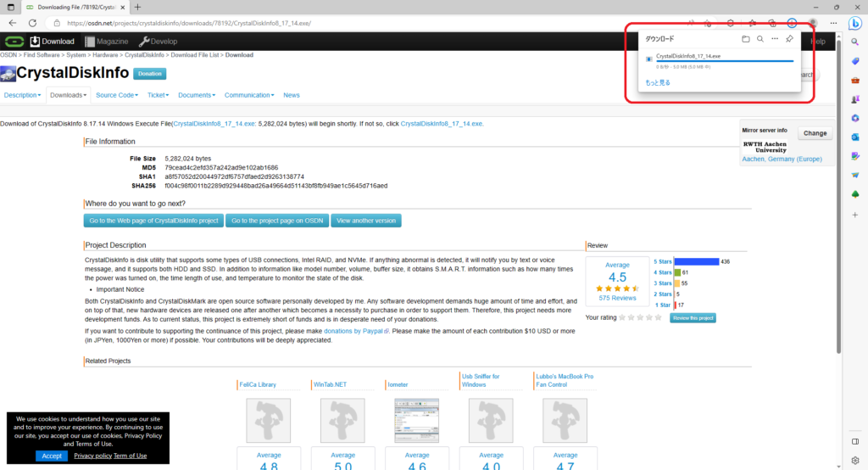Open the user profile avatar

point(813,23)
